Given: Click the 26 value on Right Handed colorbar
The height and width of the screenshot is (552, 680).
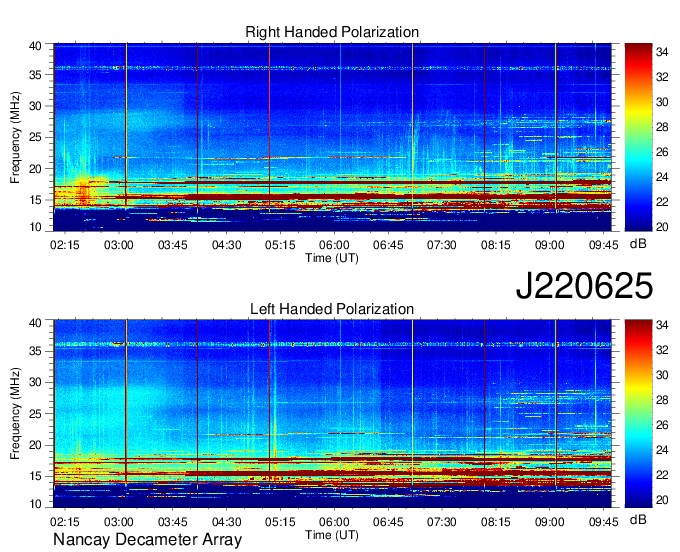Looking at the screenshot, I should 662,152.
